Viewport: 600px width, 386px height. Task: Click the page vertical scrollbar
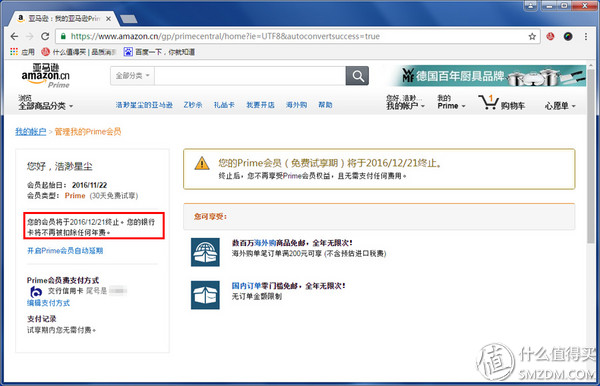591,155
